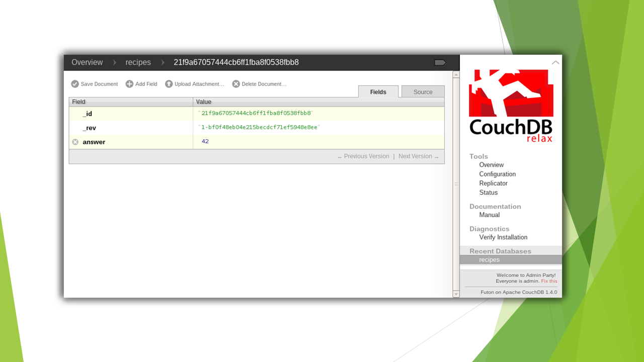644x362 pixels.
Task: Remove the answer field via its X icon
Action: pos(75,142)
